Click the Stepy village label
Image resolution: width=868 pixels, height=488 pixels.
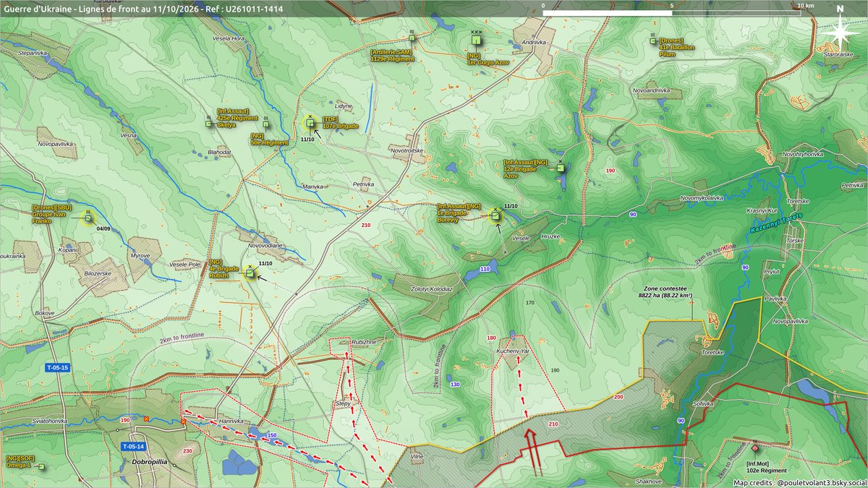343,403
